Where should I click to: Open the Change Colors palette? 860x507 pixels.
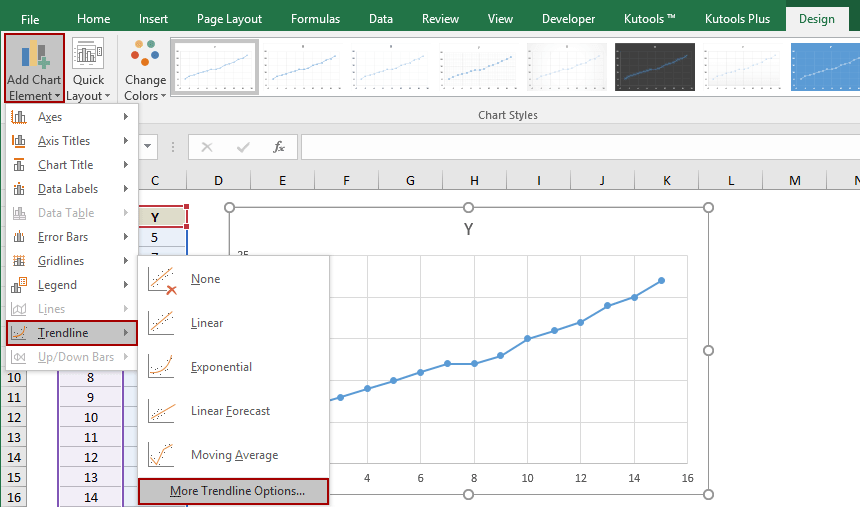coord(146,68)
